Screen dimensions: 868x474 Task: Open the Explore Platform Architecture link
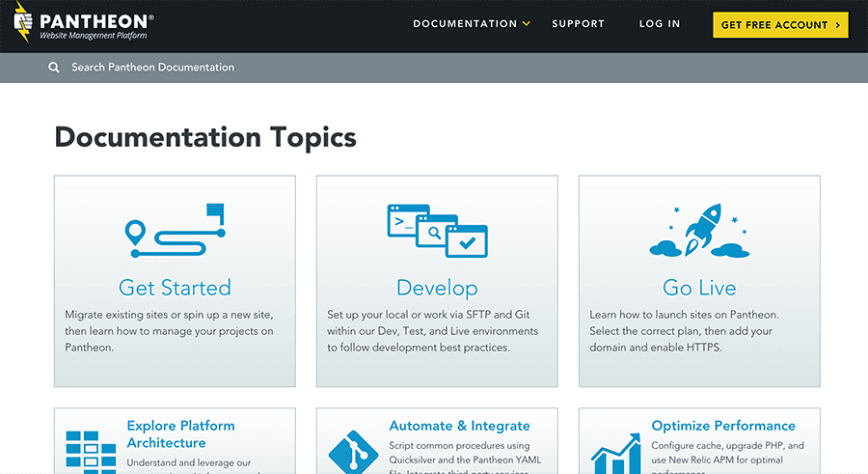coord(180,434)
